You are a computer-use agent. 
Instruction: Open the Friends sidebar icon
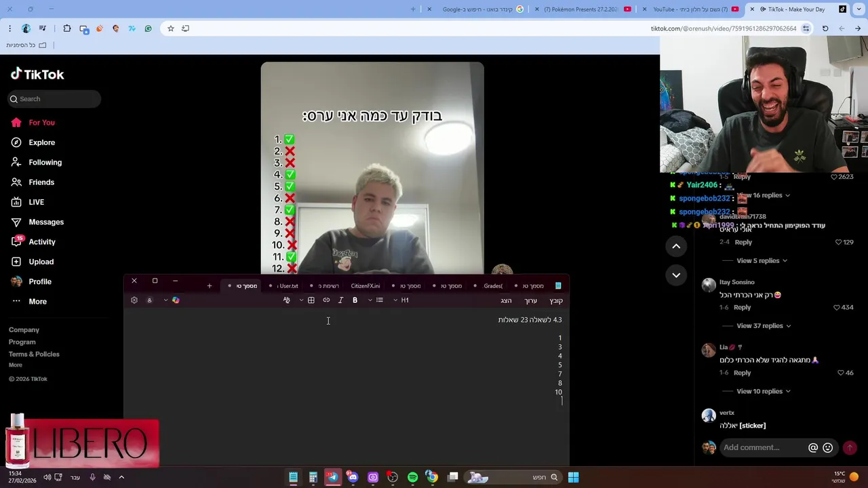[x=16, y=182]
